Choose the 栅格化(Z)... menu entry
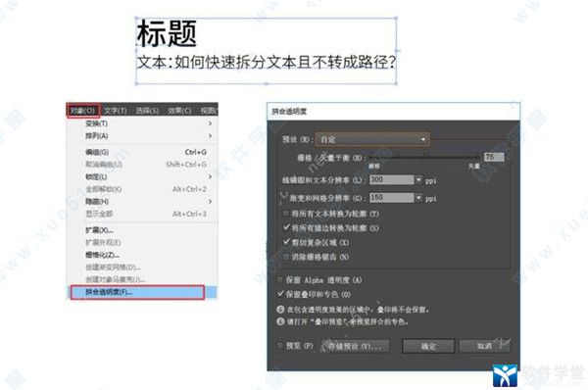This screenshot has height=390, width=588. (x=142, y=255)
